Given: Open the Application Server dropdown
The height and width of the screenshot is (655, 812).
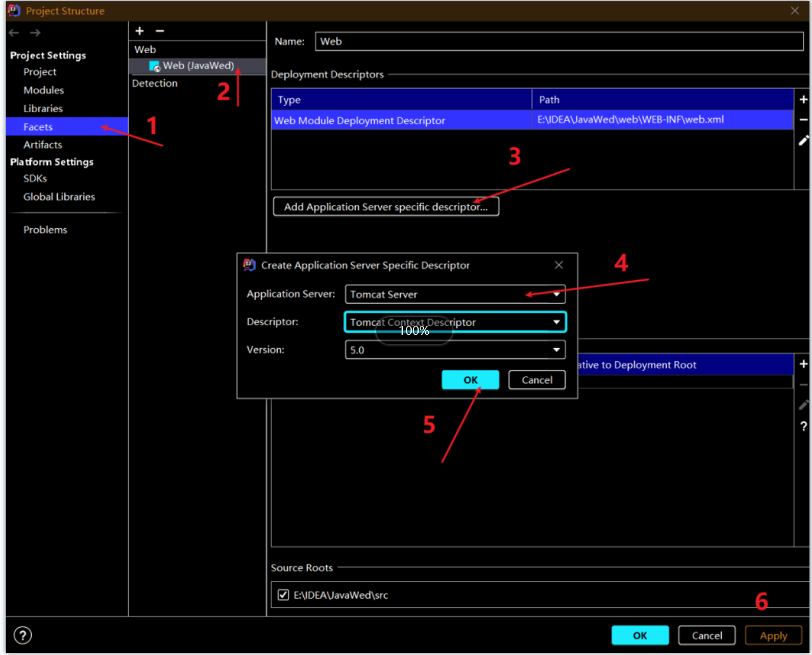Looking at the screenshot, I should pos(455,294).
